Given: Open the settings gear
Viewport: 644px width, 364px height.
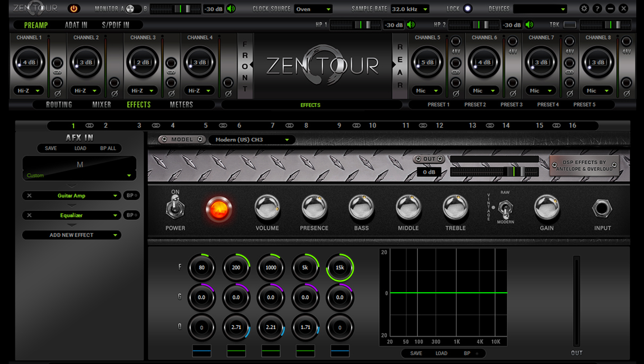Looking at the screenshot, I should [584, 9].
